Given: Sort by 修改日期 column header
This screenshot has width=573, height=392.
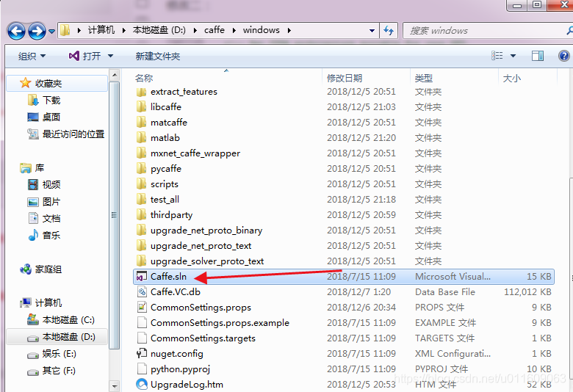Looking at the screenshot, I should pyautogui.click(x=345, y=79).
